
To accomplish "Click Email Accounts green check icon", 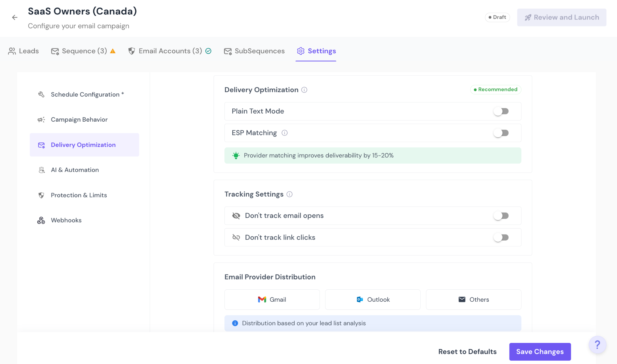I will pyautogui.click(x=208, y=51).
